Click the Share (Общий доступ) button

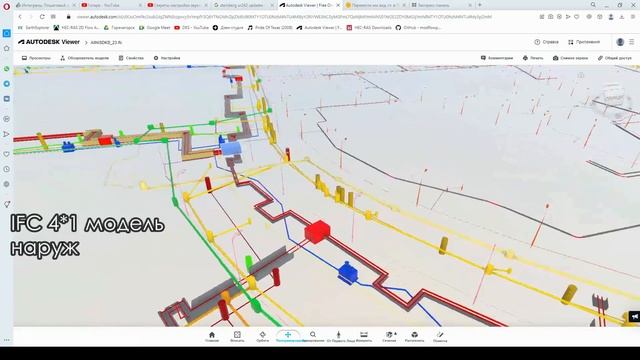(614, 58)
